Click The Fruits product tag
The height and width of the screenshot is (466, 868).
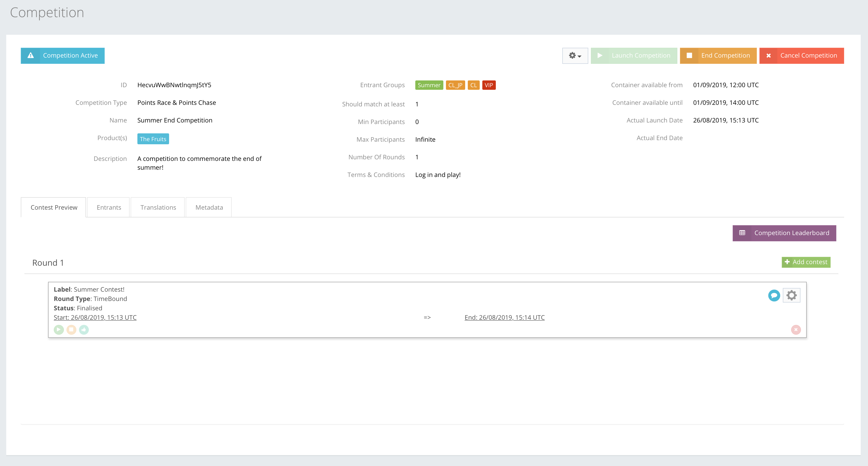(x=153, y=139)
